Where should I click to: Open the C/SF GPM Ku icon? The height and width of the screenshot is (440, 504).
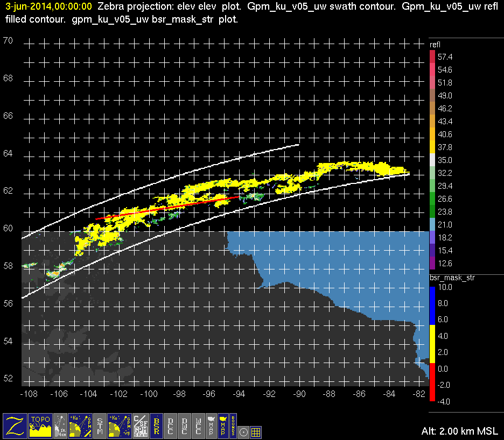(x=140, y=425)
